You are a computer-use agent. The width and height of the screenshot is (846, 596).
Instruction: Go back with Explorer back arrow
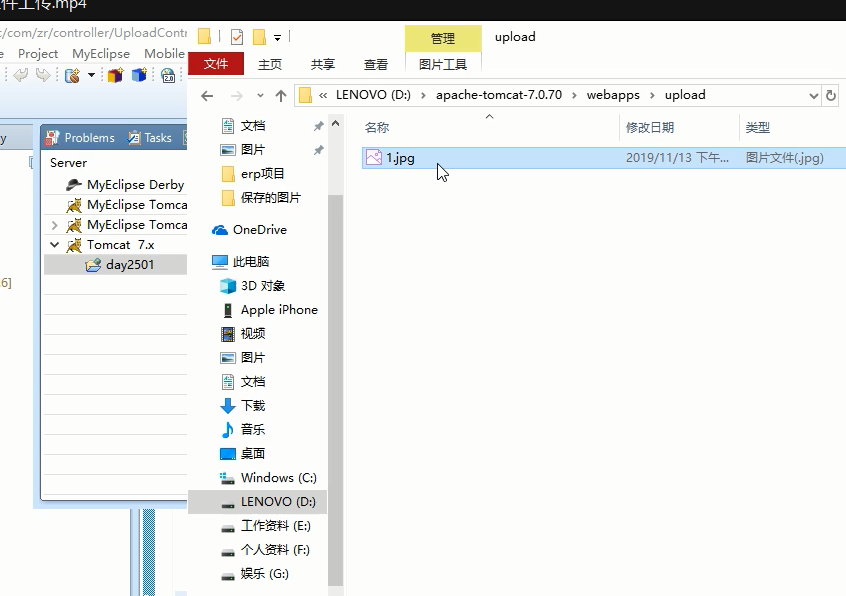pos(207,96)
